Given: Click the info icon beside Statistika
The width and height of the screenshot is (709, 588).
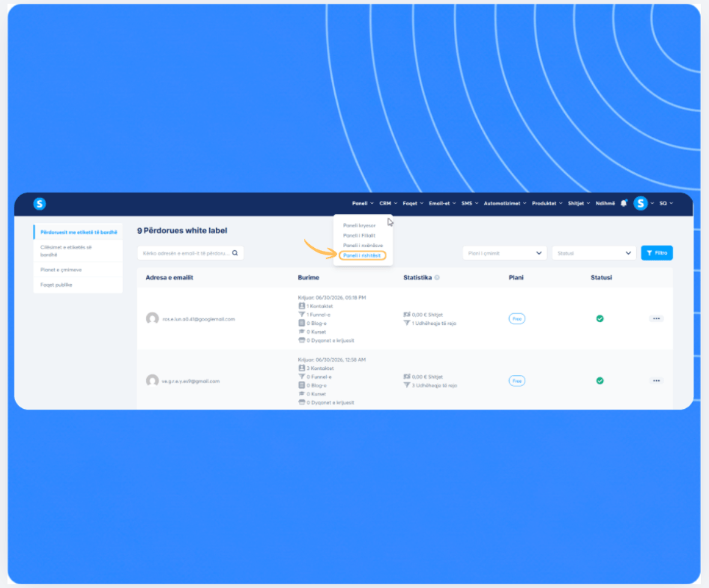Looking at the screenshot, I should (x=437, y=277).
